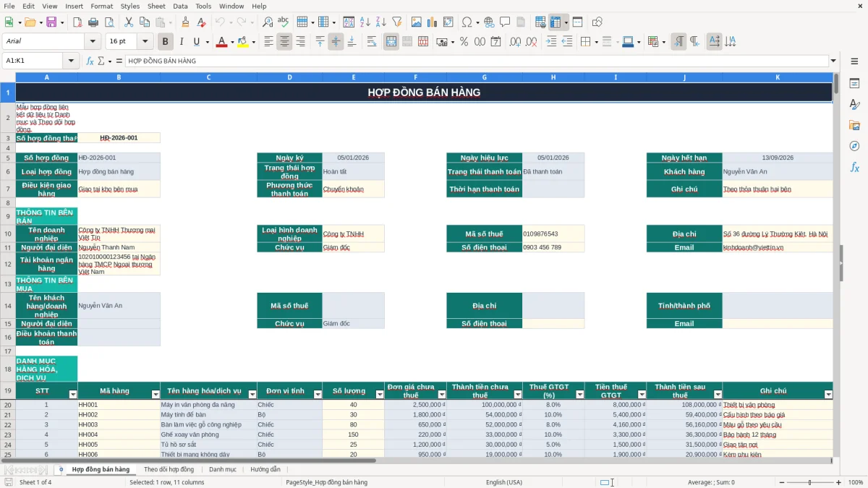Toggle Center Horizontally alignment

coord(284,42)
